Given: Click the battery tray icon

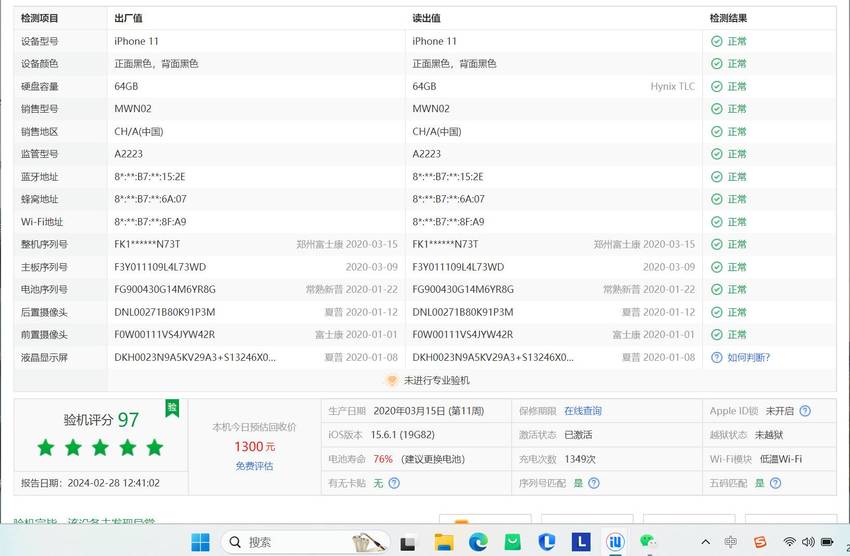Looking at the screenshot, I should (x=827, y=542).
